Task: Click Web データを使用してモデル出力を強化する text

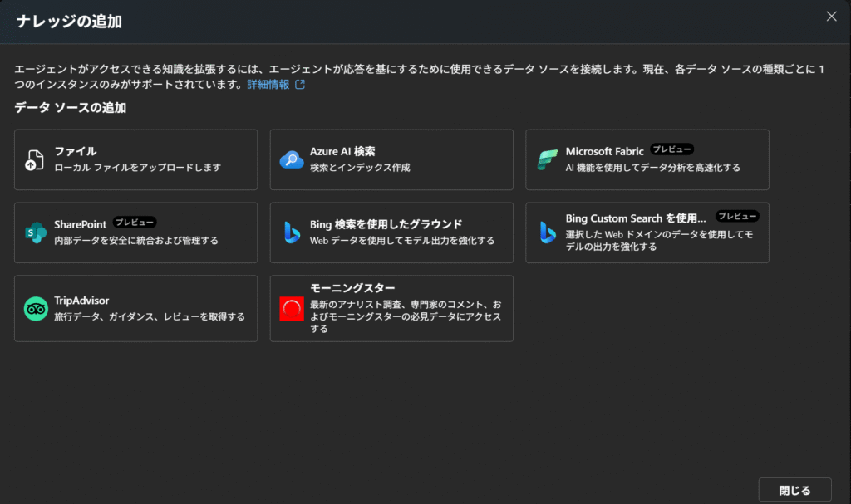Action: 402,240
